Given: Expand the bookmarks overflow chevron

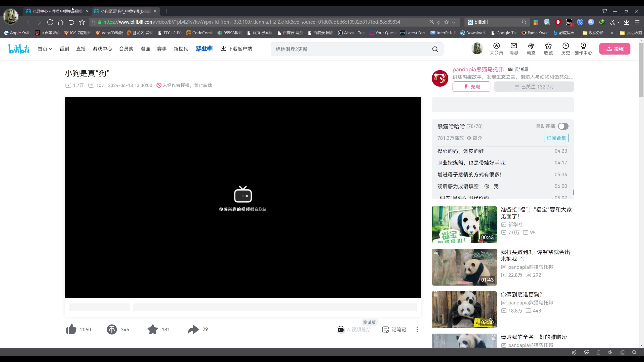Looking at the screenshot, I should point(612,33).
